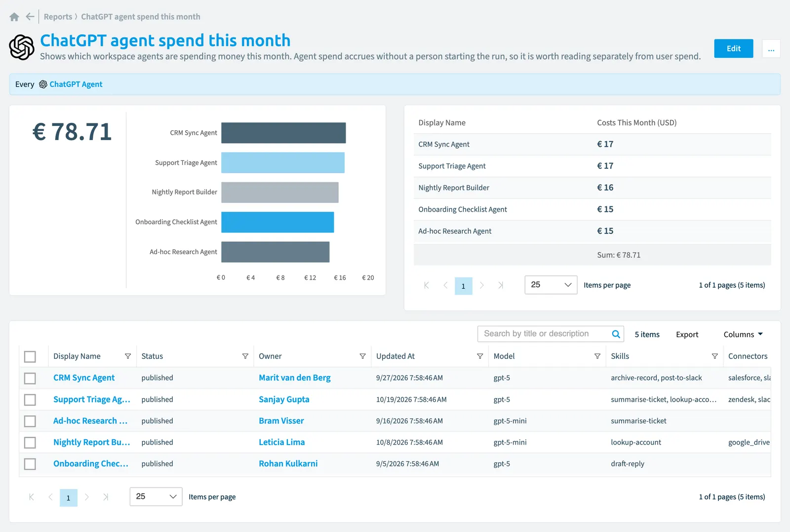Open items-per-page dropdown below agents table
790x532 pixels.
pyautogui.click(x=156, y=496)
